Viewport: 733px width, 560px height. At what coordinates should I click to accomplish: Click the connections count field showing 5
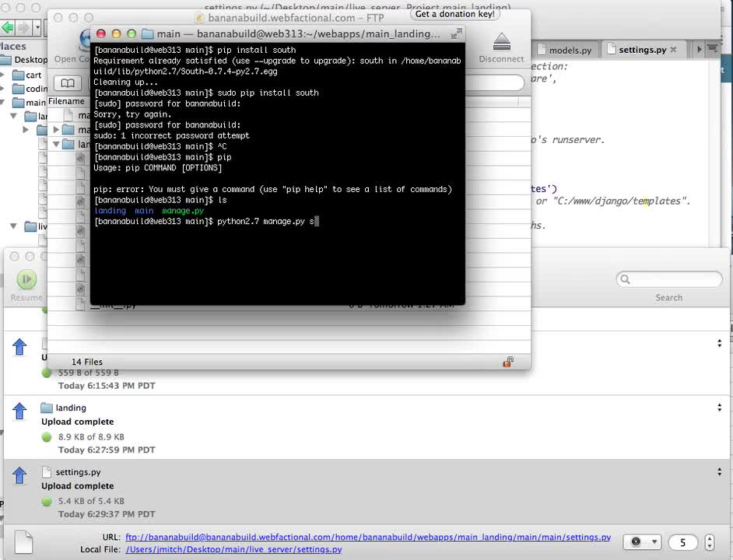(x=682, y=542)
